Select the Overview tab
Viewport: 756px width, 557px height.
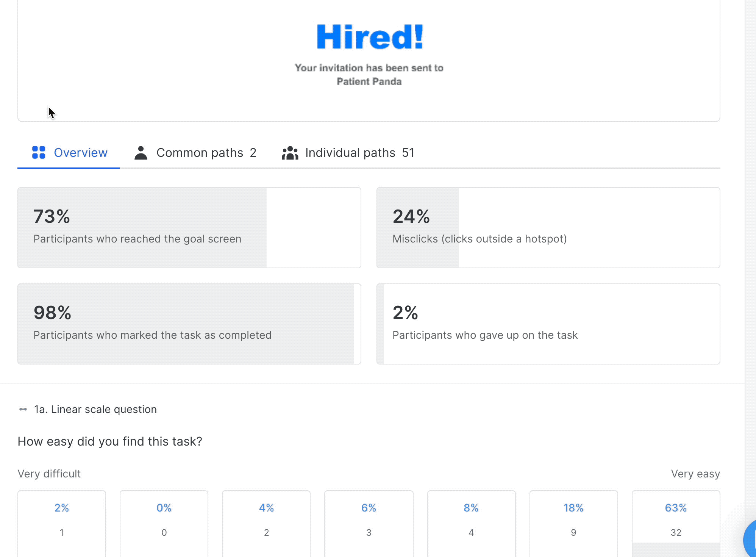tap(80, 153)
